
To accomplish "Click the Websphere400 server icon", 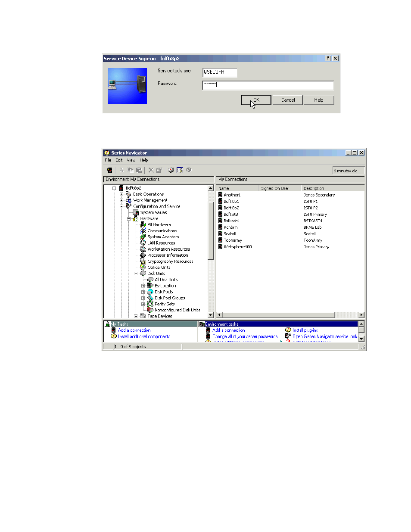I will click(x=220, y=247).
